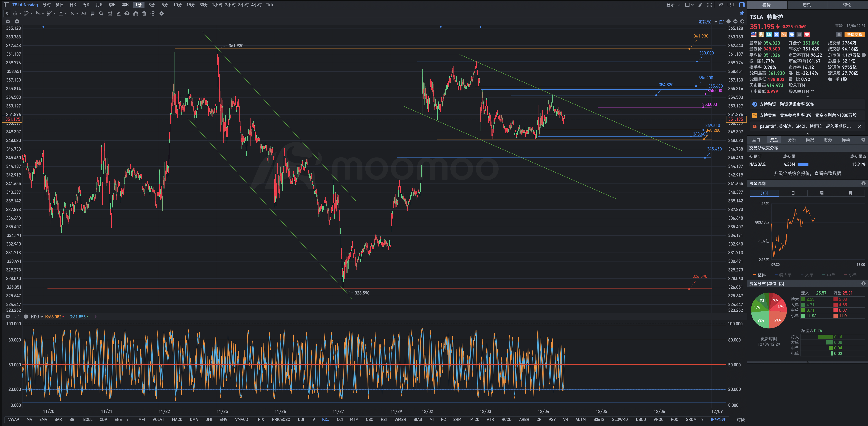The height and width of the screenshot is (426, 868).
Task: Select the Fibonacci grid drawing tool
Action: click(50, 13)
